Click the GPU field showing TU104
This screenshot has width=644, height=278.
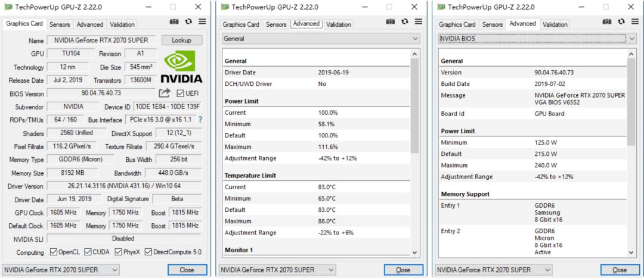(70, 54)
